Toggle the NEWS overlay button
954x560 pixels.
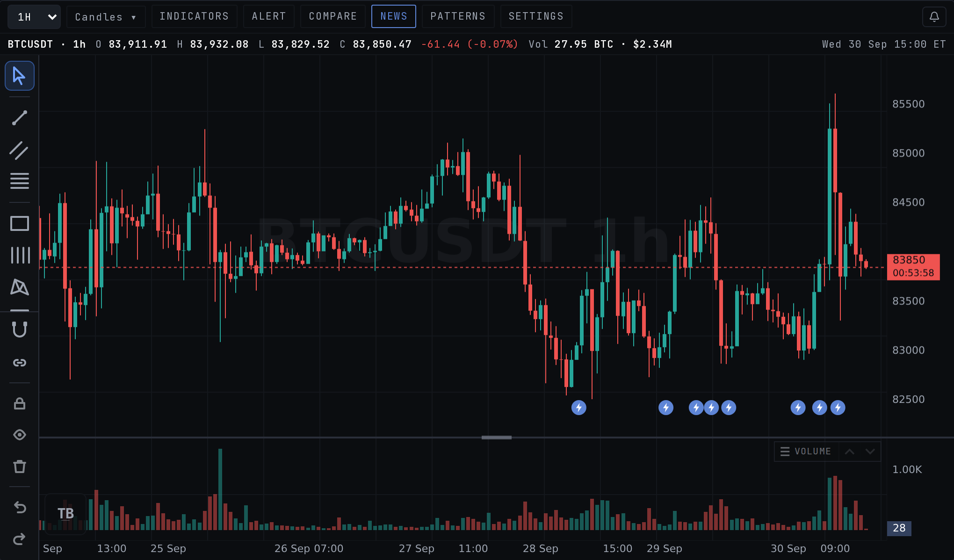coord(394,16)
